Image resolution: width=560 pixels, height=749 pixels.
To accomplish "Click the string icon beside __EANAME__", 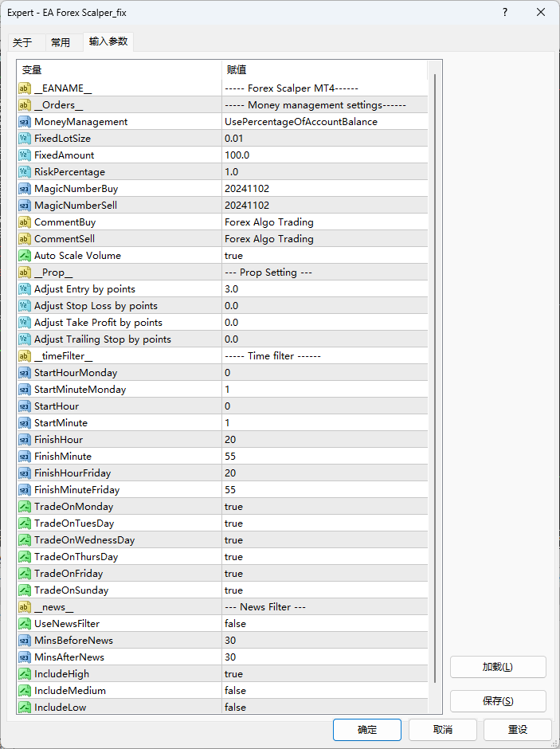I will pos(25,88).
